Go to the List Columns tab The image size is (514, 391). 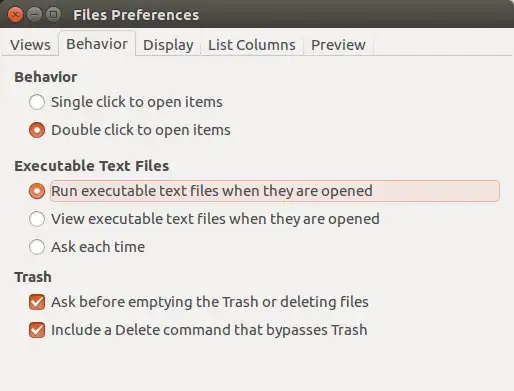(x=252, y=45)
